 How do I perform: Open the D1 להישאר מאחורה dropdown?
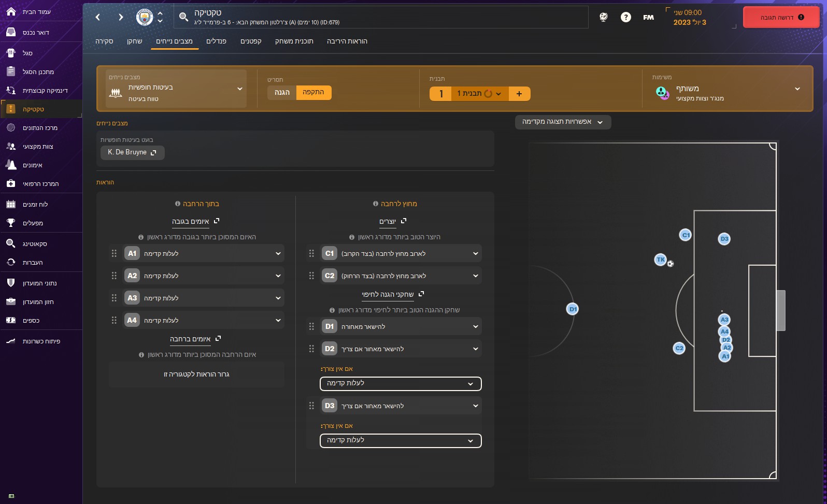[401, 326]
